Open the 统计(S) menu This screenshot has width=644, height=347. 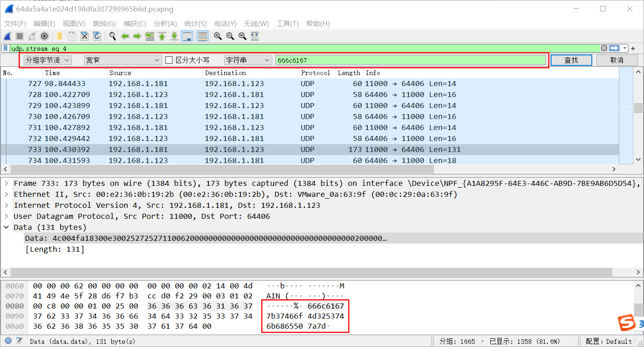(195, 23)
